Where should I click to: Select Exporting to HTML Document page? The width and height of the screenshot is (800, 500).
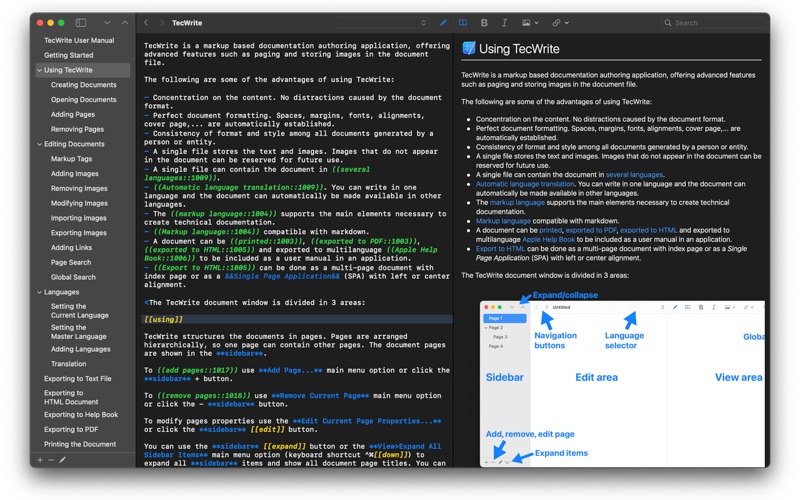[71, 397]
